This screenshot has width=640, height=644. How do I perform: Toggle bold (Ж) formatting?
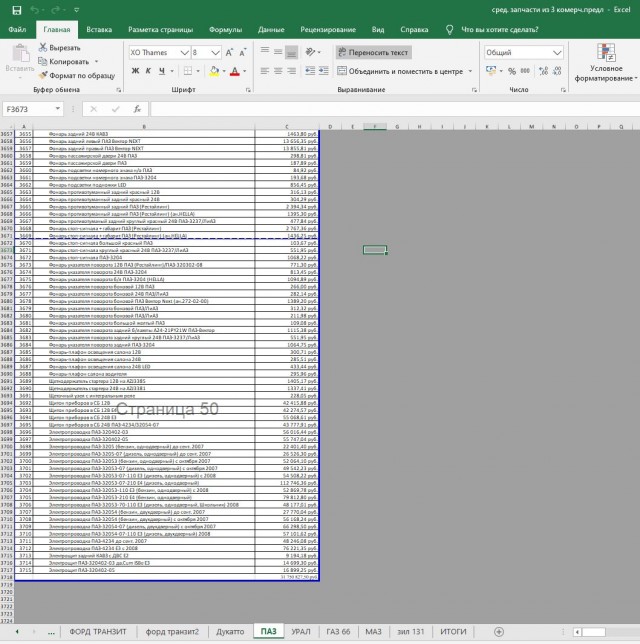coord(135,71)
